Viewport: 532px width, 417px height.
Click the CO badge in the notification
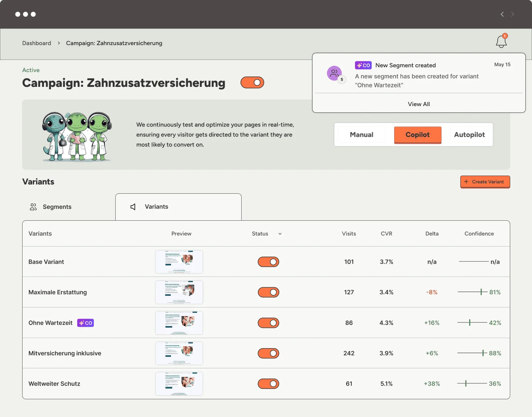363,65
